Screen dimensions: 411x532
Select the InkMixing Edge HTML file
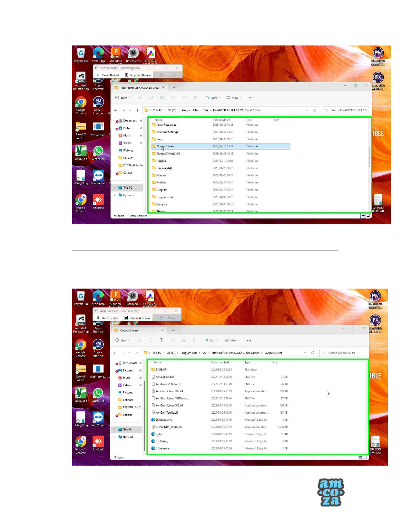[x=162, y=441]
